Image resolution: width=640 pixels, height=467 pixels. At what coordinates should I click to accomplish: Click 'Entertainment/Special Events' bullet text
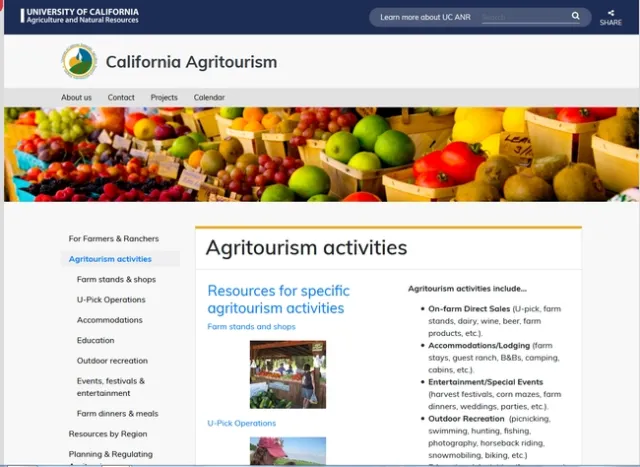coord(485,382)
